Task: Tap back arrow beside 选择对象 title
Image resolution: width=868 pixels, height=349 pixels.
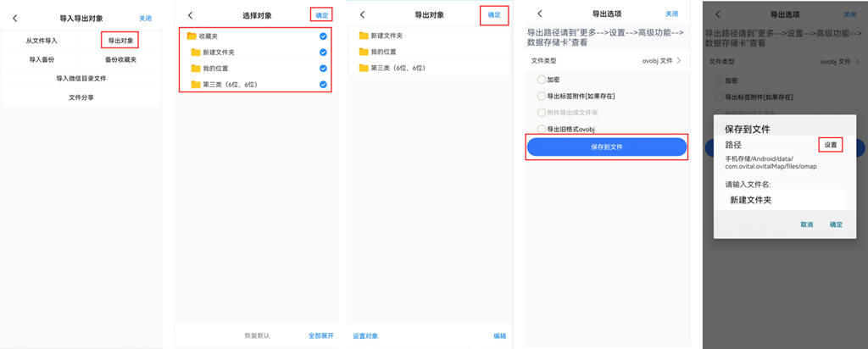Action: click(x=190, y=15)
